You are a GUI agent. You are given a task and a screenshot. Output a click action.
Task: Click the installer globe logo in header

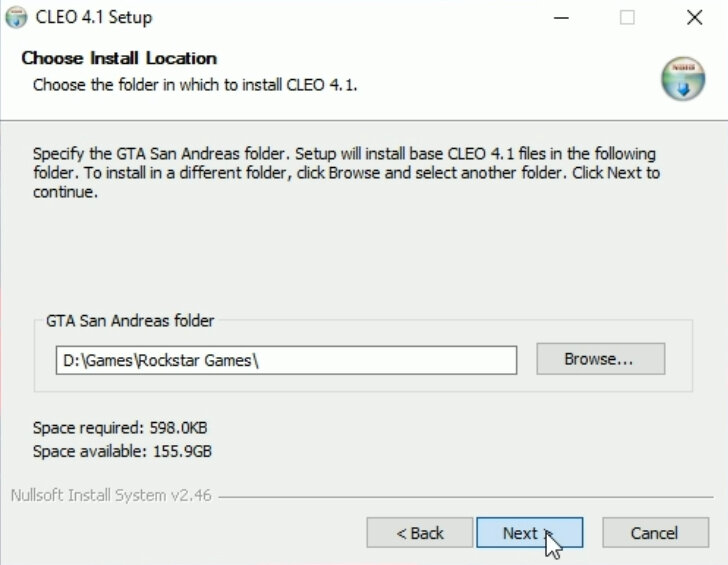683,78
